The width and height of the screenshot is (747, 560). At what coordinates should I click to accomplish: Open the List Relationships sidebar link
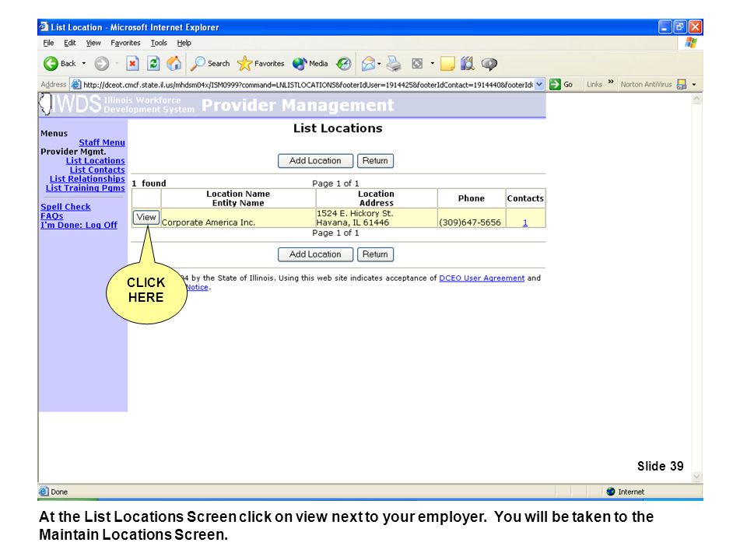coord(87,179)
